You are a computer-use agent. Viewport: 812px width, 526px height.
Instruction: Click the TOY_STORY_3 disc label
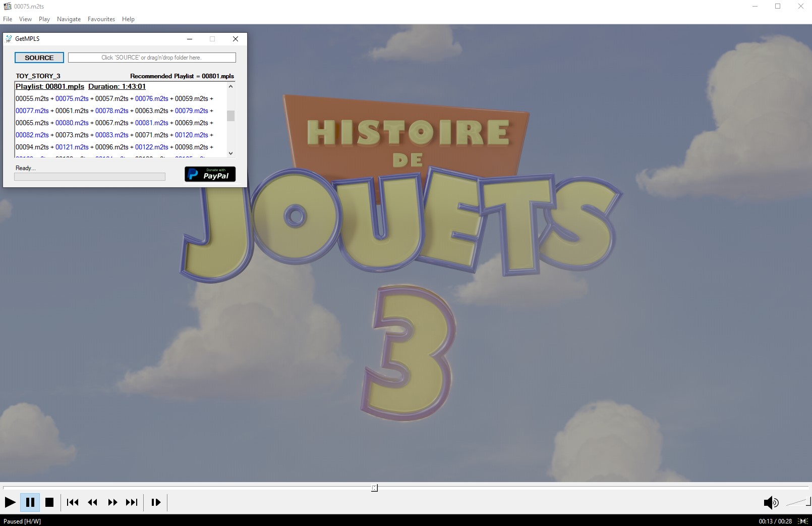pos(38,76)
